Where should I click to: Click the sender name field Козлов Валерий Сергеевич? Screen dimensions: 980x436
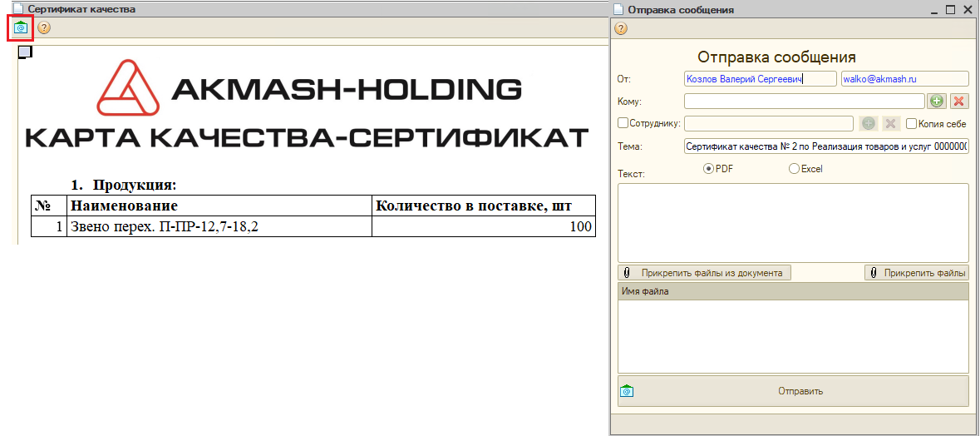click(x=760, y=79)
